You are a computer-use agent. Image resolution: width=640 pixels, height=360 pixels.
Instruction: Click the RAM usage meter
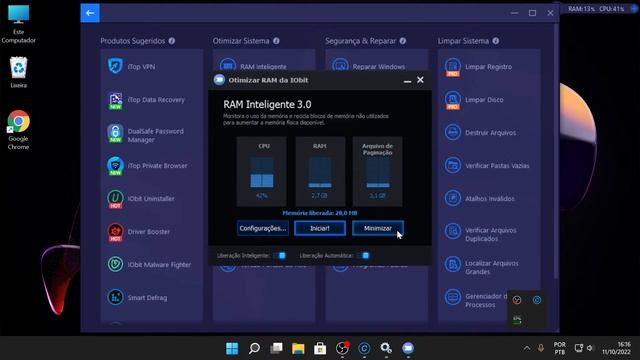pos(320,171)
